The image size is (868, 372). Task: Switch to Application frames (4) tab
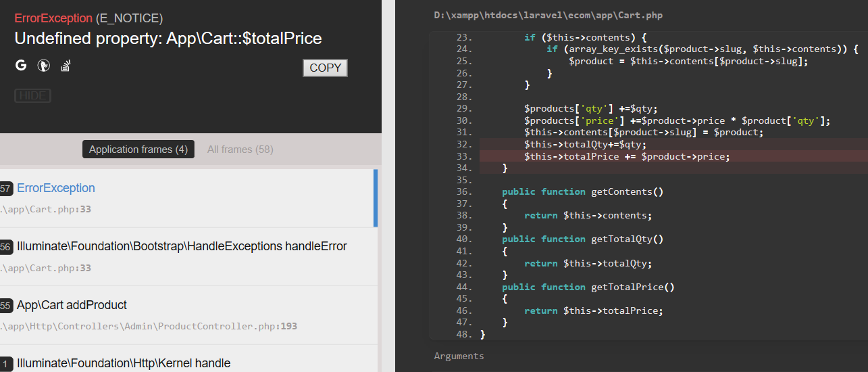click(138, 149)
